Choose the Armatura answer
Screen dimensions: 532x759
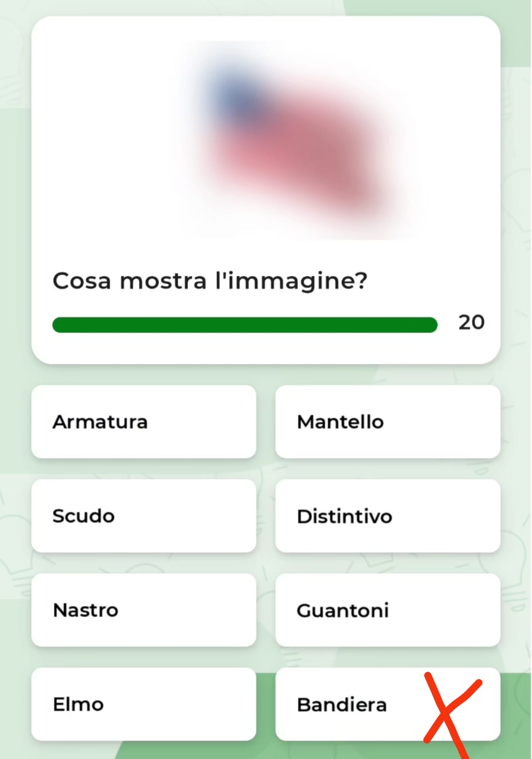click(x=143, y=422)
